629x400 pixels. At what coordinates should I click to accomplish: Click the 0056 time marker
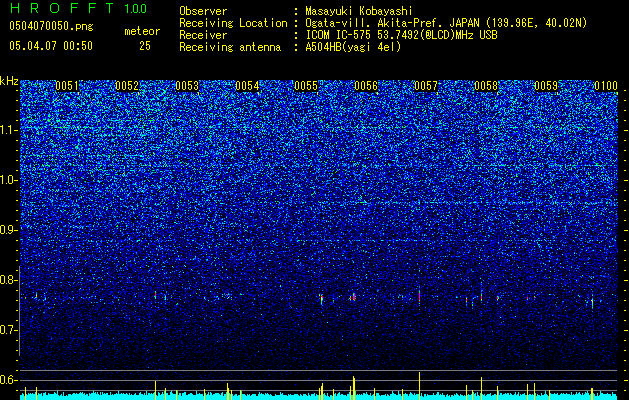366,86
